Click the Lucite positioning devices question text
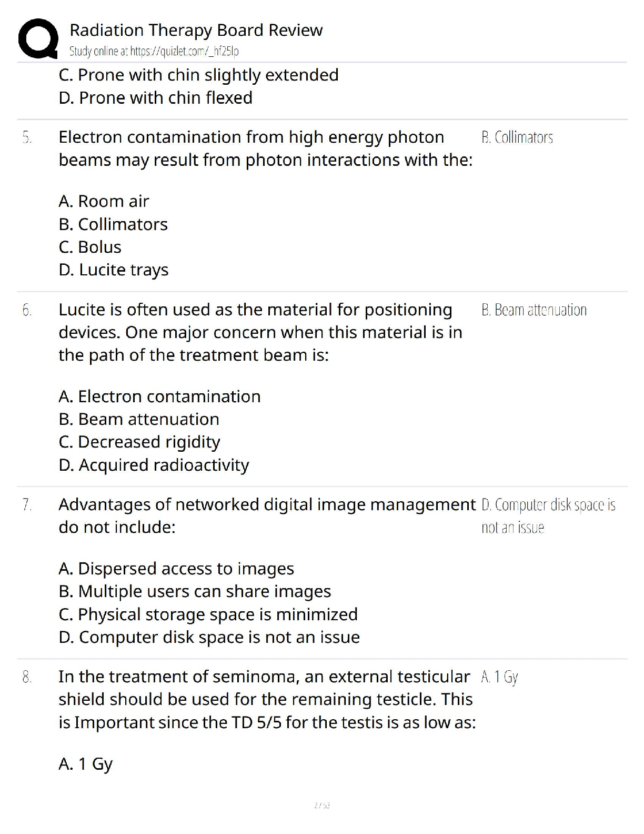Screen dimensions: 644x834 260,332
